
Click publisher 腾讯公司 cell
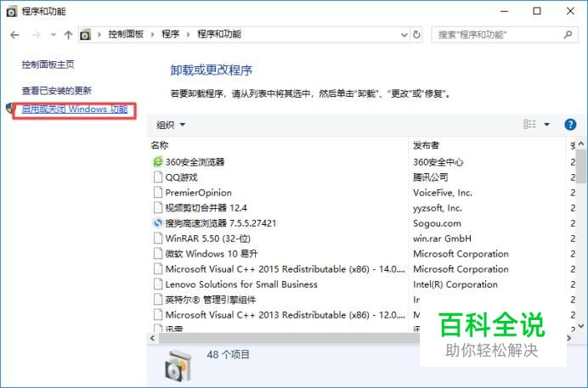pos(431,177)
